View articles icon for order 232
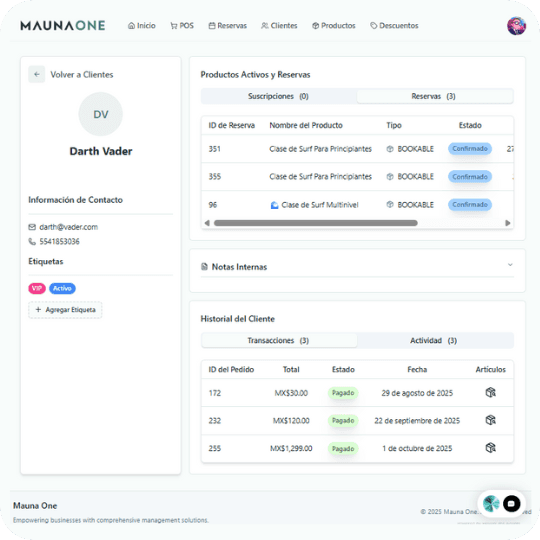Screen dimensions: 540x540 490,420
